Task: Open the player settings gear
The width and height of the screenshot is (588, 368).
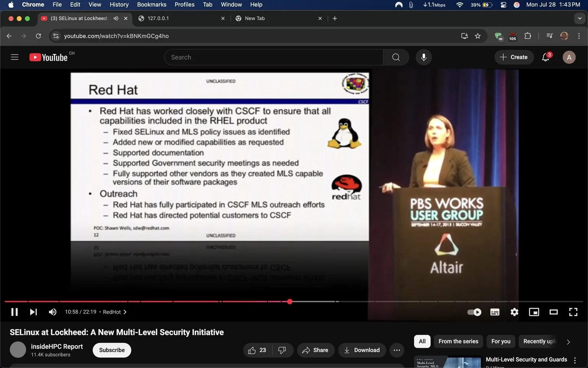Action: 514,312
